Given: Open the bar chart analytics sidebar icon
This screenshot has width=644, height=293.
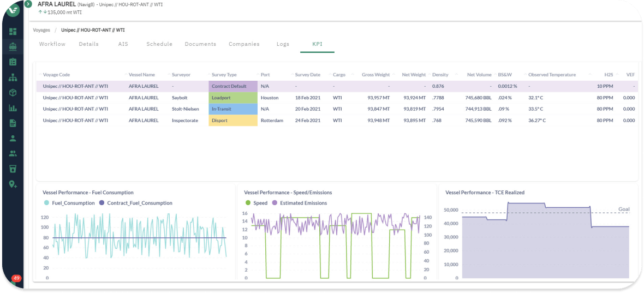Looking at the screenshot, I should (x=13, y=108).
